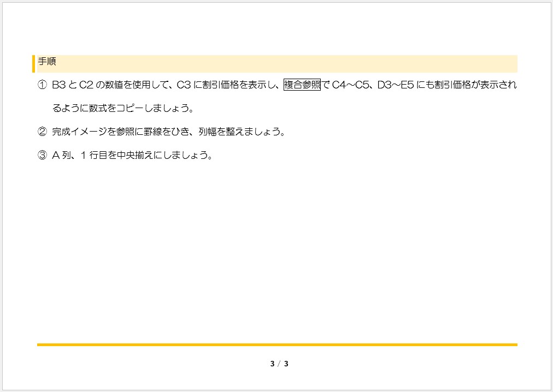Click step ② 完成イメージを参照に罫線をひき
The width and height of the screenshot is (553, 392).
161,132
